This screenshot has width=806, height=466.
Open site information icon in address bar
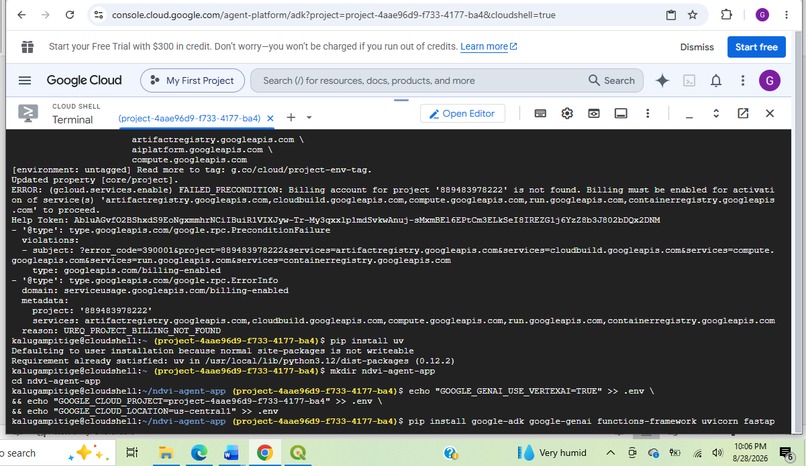tap(98, 15)
